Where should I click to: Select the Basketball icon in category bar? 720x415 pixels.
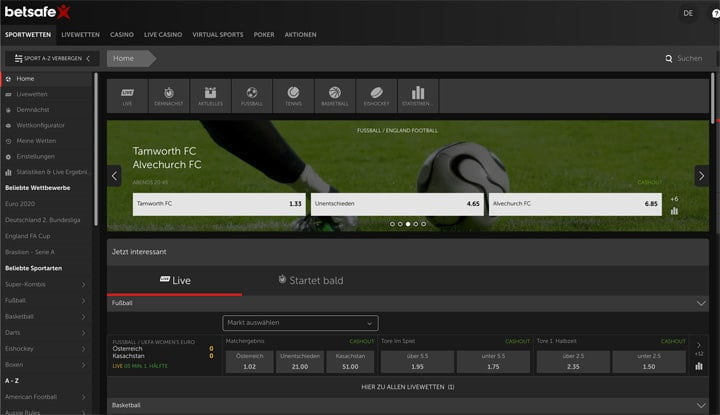335,96
